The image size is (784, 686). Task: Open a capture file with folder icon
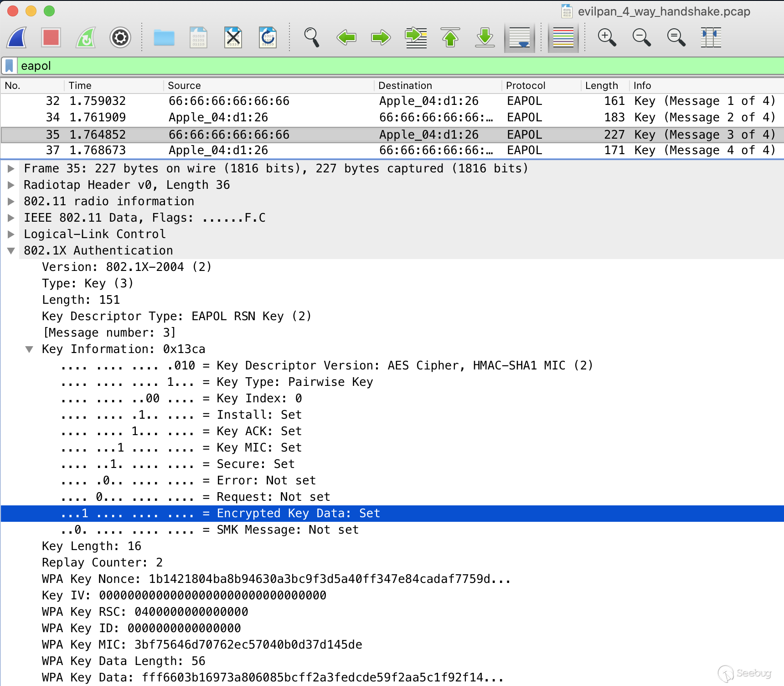164,37
